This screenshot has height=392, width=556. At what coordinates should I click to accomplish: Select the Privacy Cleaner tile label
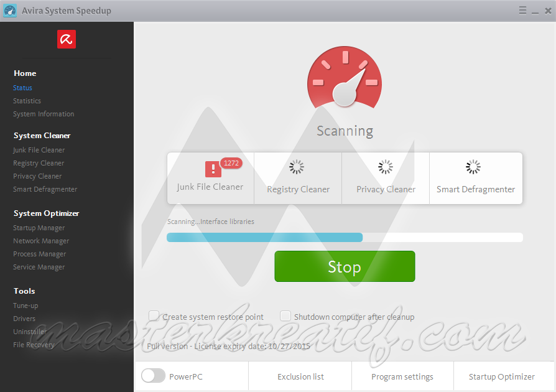coord(386,189)
